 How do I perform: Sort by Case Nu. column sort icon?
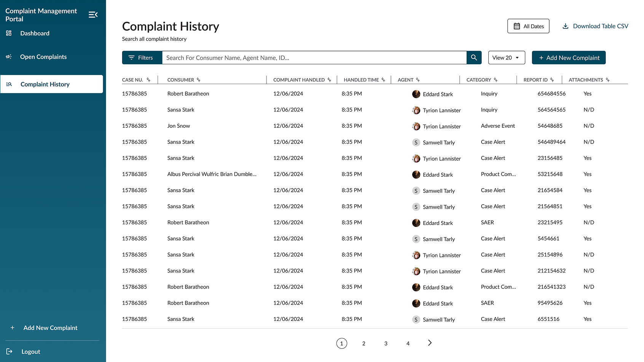(x=148, y=80)
